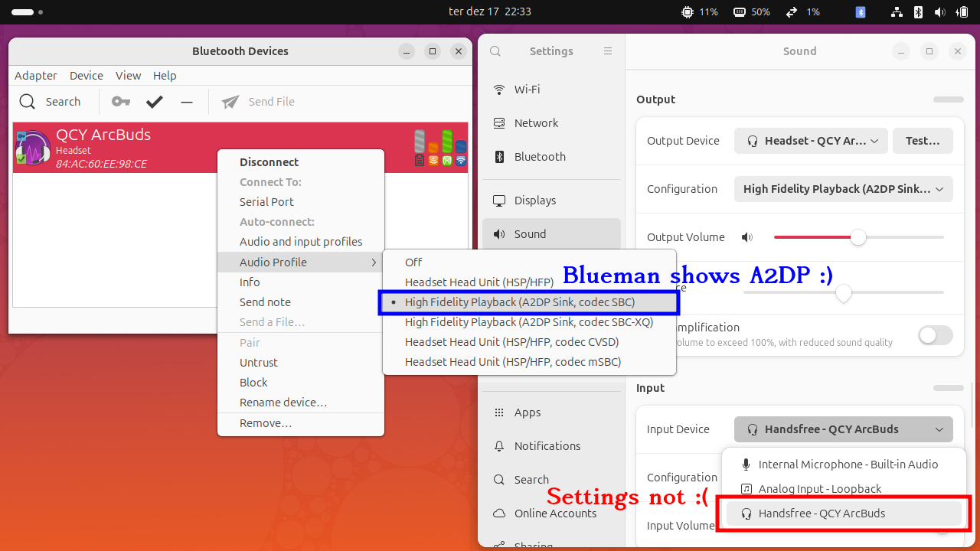Click the Settings search magnifier icon
980x551 pixels.
point(495,51)
